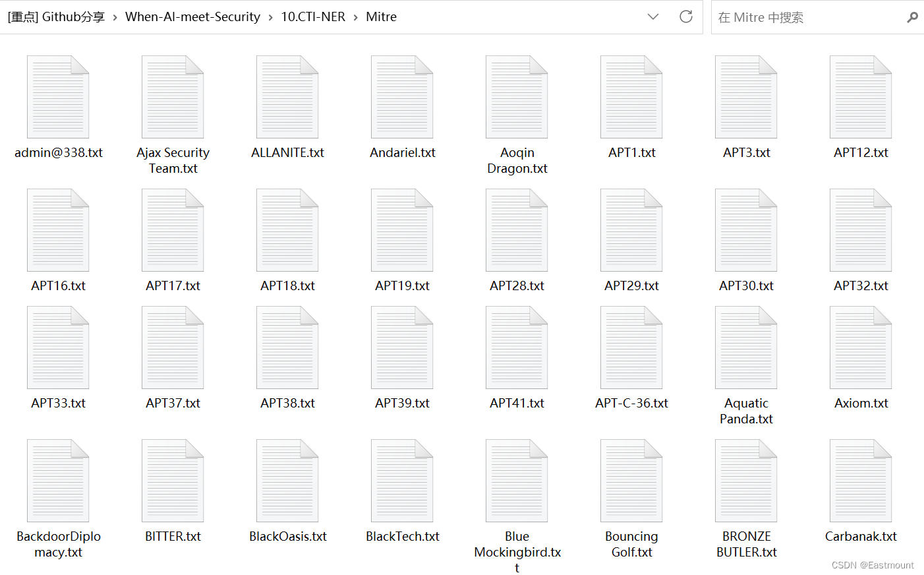The width and height of the screenshot is (924, 575).
Task: Click the BlackOasis.txt file name label
Action: click(x=287, y=536)
